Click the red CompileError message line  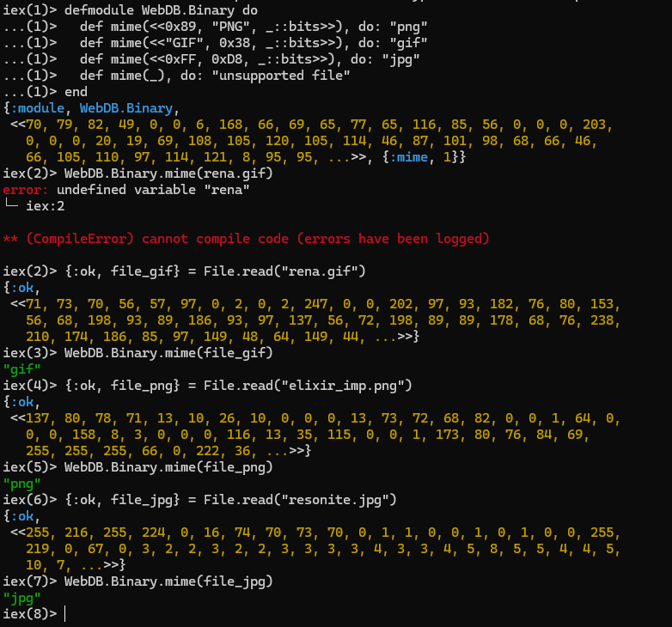pyautogui.click(x=246, y=239)
